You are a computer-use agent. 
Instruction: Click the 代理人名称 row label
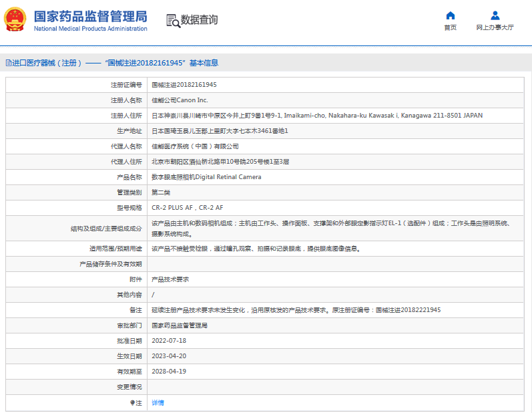point(126,146)
